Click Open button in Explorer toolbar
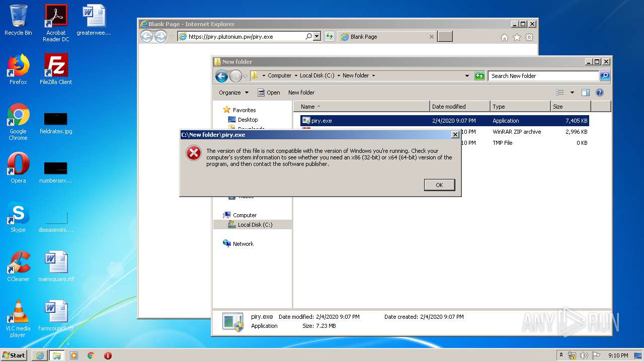The height and width of the screenshot is (362, 644). pyautogui.click(x=269, y=93)
